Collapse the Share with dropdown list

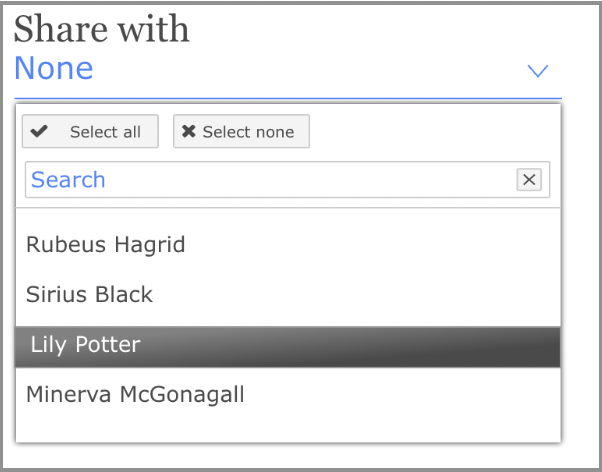[538, 71]
